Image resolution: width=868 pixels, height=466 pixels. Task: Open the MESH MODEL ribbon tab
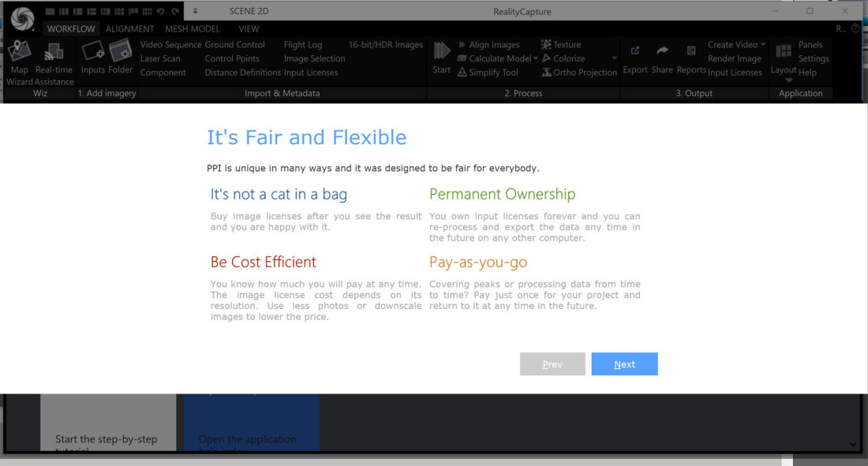pyautogui.click(x=192, y=28)
